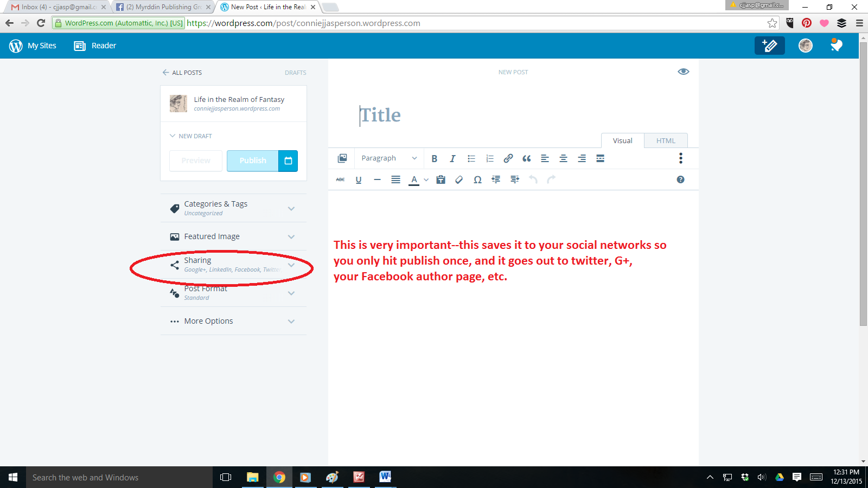Screen dimensions: 868x488
Task: Insert Read More tag icon
Action: click(600, 158)
